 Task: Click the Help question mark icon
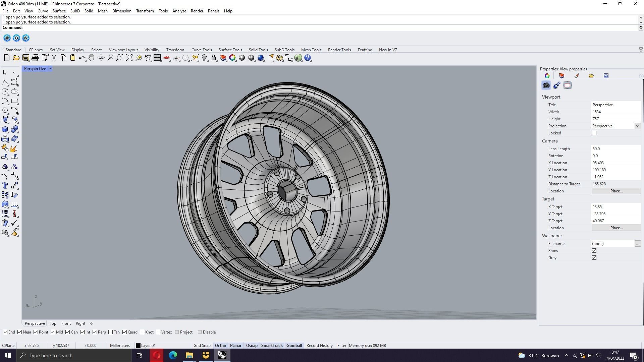(308, 58)
